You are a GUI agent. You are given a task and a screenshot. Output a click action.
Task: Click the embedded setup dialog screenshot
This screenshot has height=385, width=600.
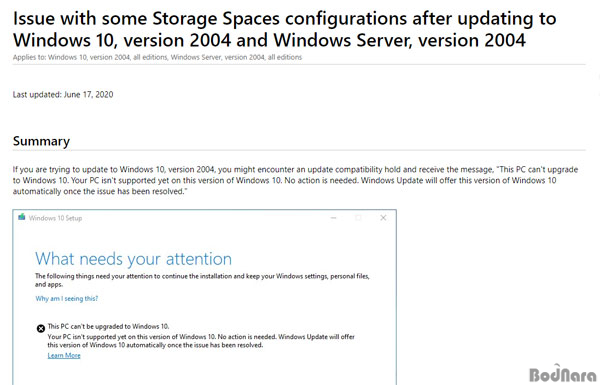(204, 297)
